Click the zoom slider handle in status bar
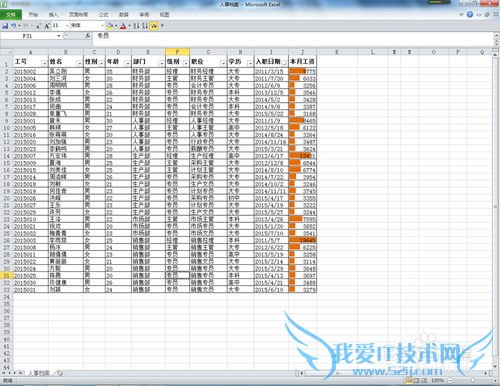 coord(473,380)
